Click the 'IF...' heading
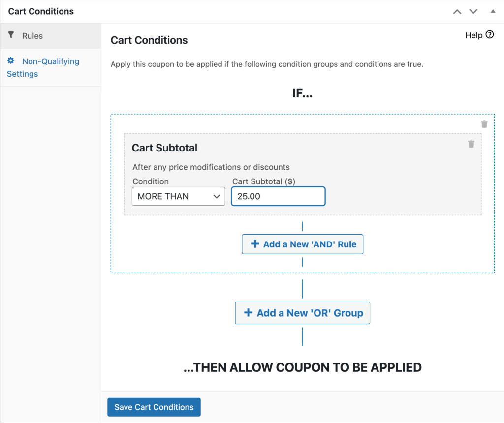The width and height of the screenshot is (504, 423). click(x=302, y=93)
